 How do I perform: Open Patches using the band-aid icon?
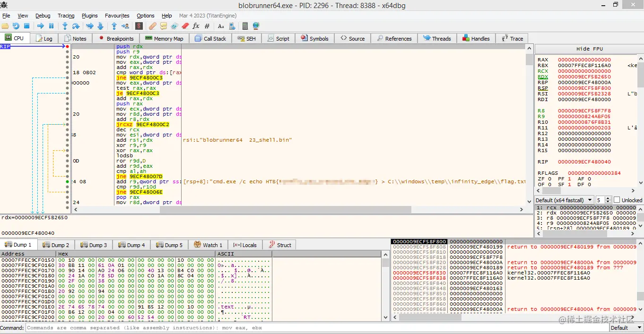pos(153,26)
